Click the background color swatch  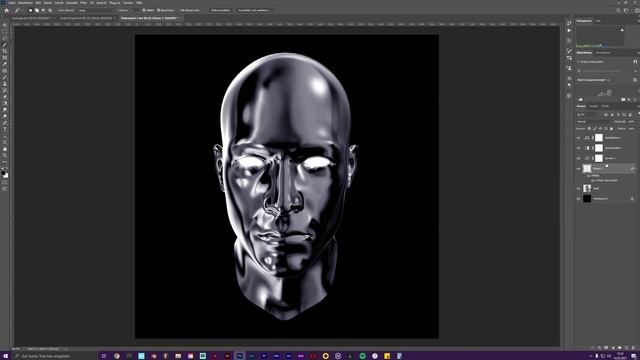pos(6,176)
